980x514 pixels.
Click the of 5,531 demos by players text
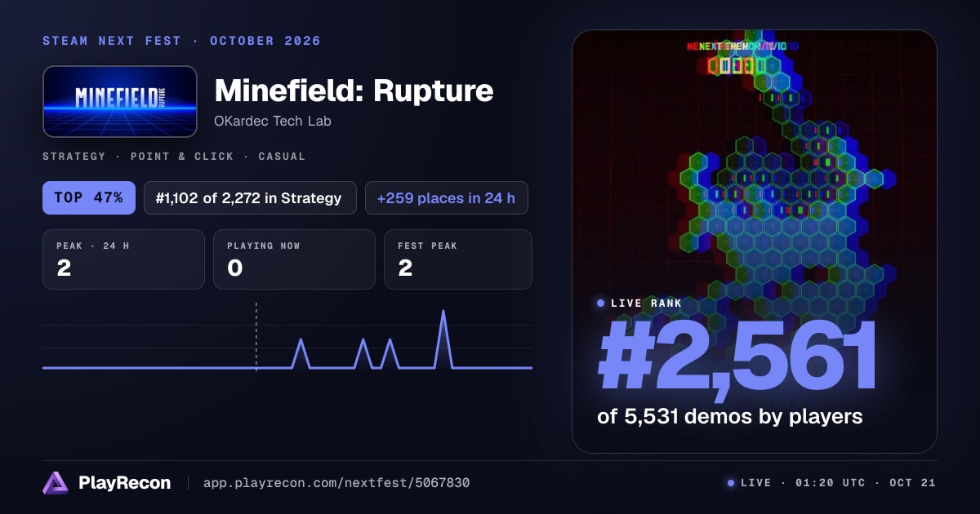(730, 416)
